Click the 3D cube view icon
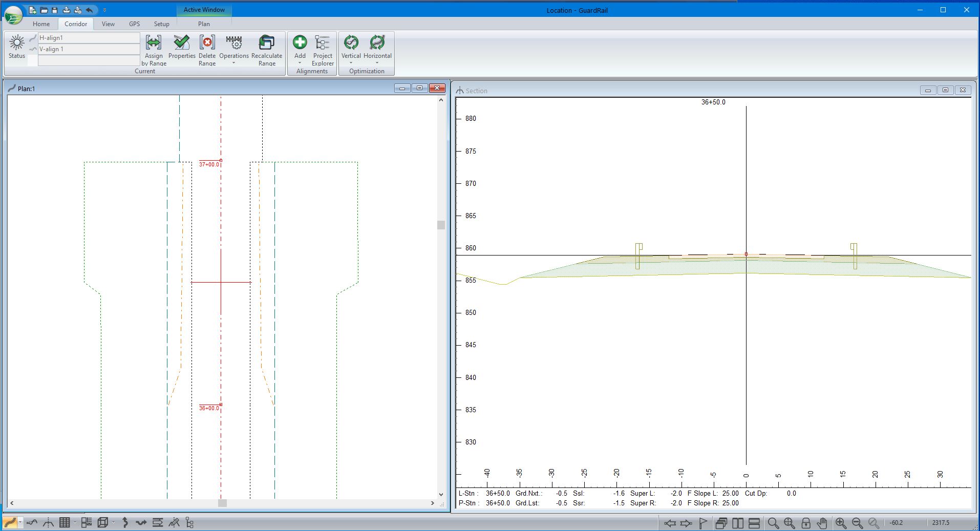The height and width of the screenshot is (531, 980). [x=103, y=523]
